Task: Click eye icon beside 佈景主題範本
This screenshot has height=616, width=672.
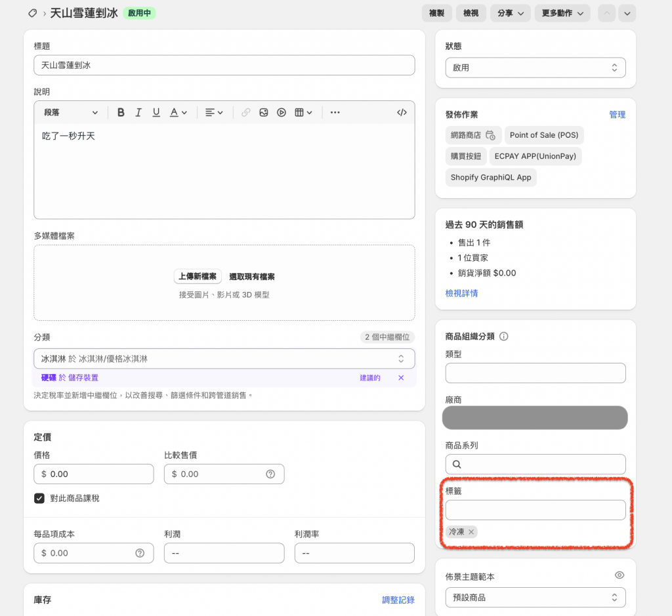Action: click(619, 575)
